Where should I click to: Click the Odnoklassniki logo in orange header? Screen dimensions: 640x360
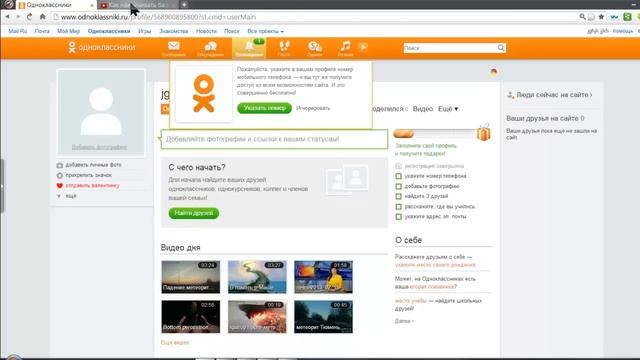101,47
